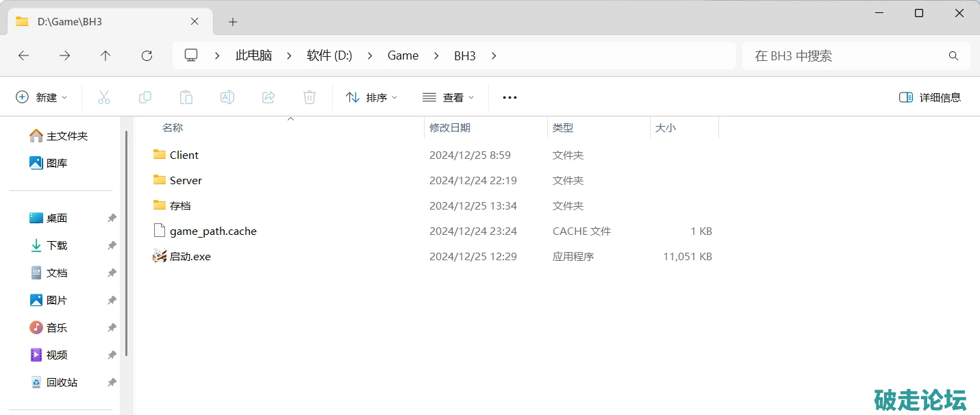Select the Client folder

tap(184, 155)
